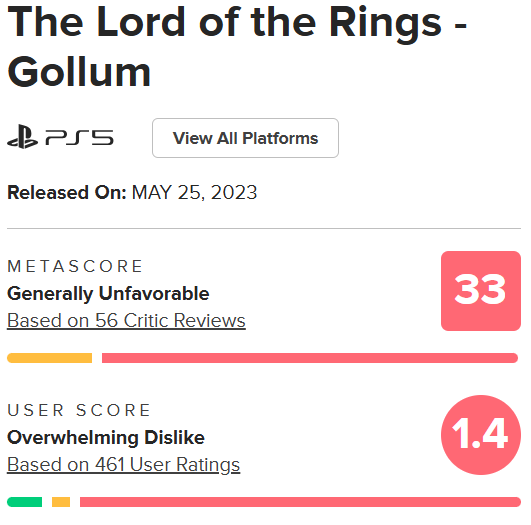Image resolution: width=531 pixels, height=525 pixels.
Task: Select red negative user ratings bar segment
Action: 300,502
